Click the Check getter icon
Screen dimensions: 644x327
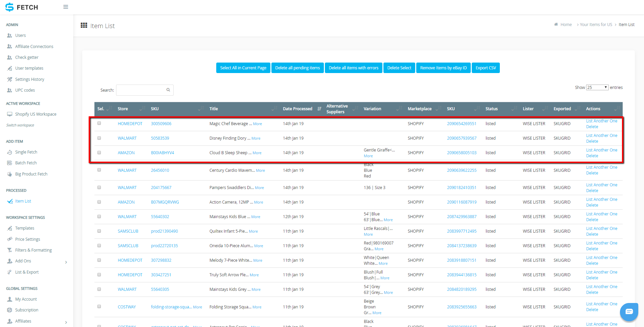[x=9, y=57]
